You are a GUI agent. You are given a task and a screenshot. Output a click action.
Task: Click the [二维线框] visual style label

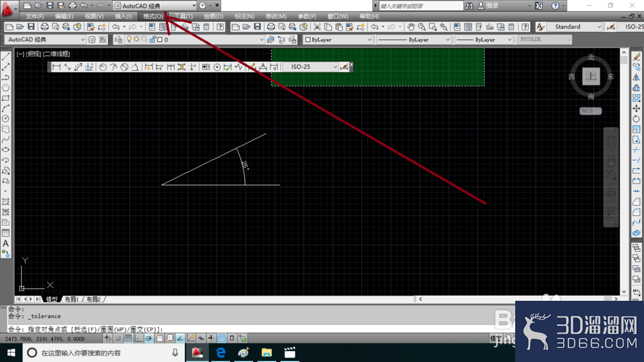(x=57, y=54)
